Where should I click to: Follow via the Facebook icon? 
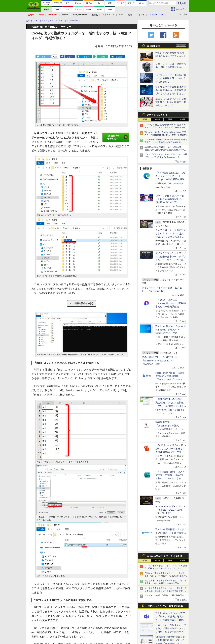click(x=163, y=35)
